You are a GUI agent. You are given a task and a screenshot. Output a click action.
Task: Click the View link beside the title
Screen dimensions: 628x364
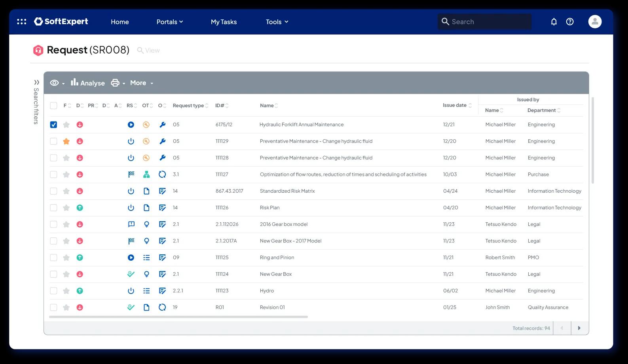coord(148,50)
